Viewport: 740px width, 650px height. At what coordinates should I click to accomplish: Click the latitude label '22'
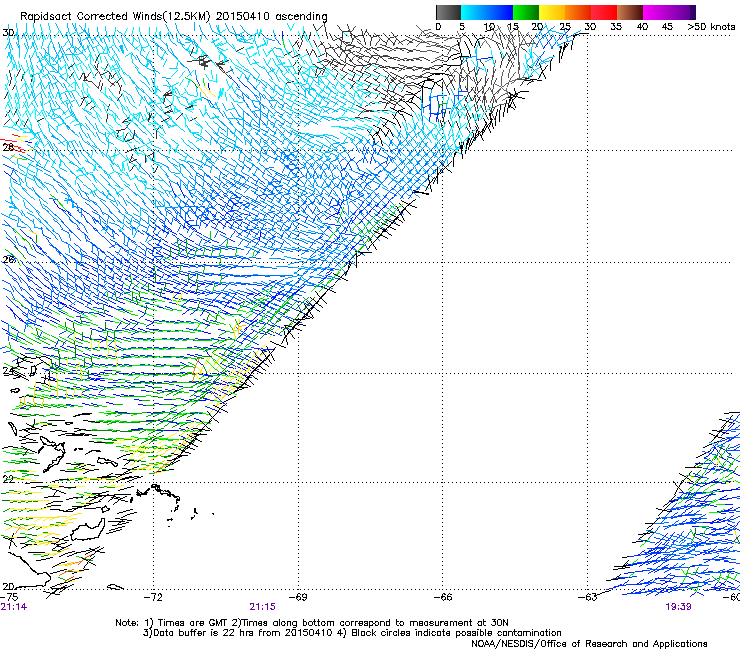8,479
